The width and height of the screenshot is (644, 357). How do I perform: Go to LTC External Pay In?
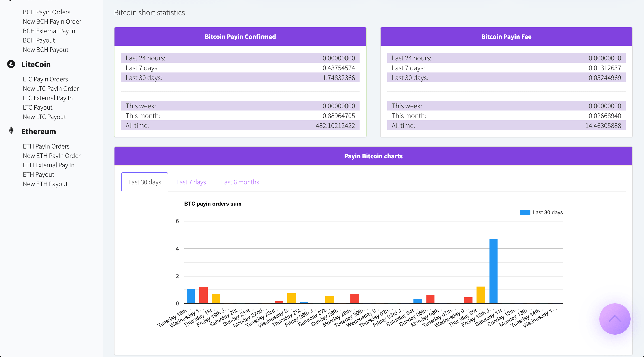[48, 98]
